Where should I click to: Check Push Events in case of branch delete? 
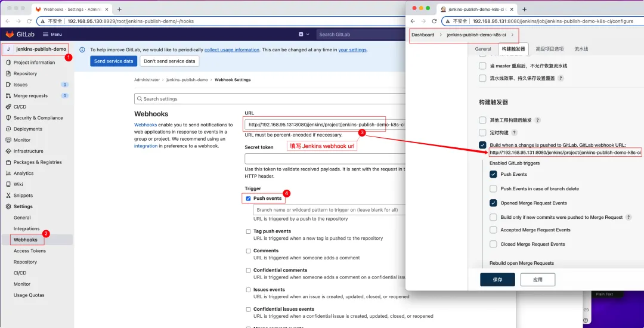coord(493,189)
